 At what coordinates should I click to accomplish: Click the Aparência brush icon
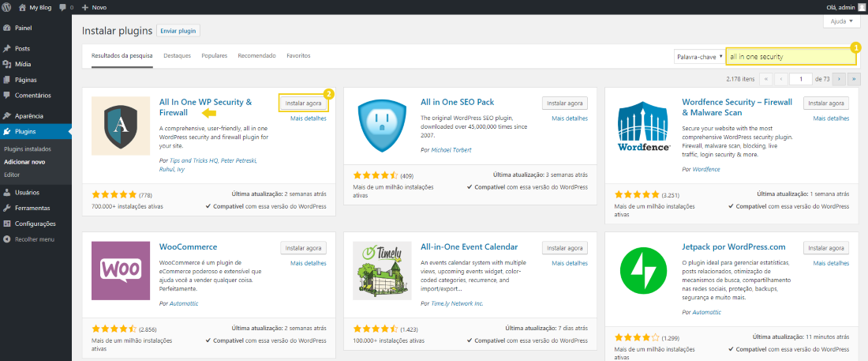[x=6, y=116]
